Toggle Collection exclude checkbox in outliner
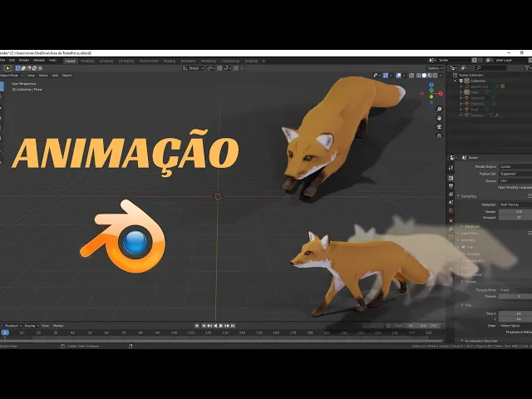This screenshot has width=532, height=399. (x=461, y=81)
